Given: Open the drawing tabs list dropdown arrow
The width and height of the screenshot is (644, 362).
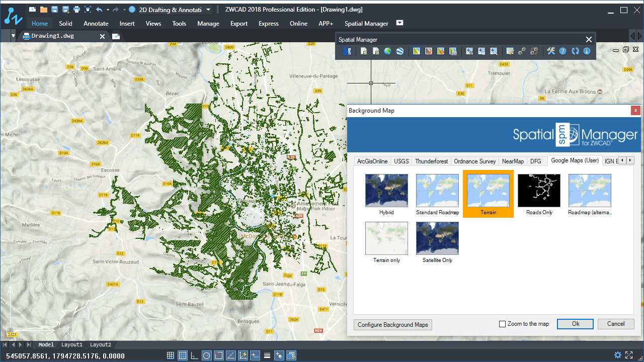Looking at the screenshot, I should point(13,36).
